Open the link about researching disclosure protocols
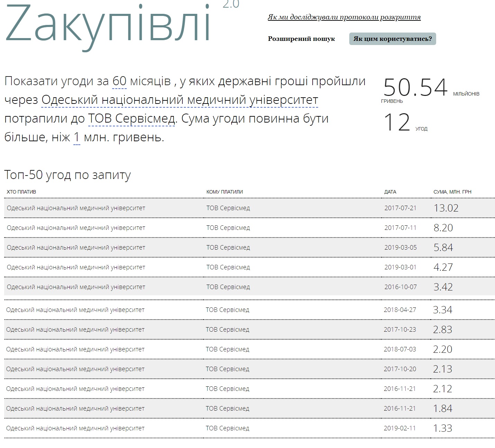 344,17
